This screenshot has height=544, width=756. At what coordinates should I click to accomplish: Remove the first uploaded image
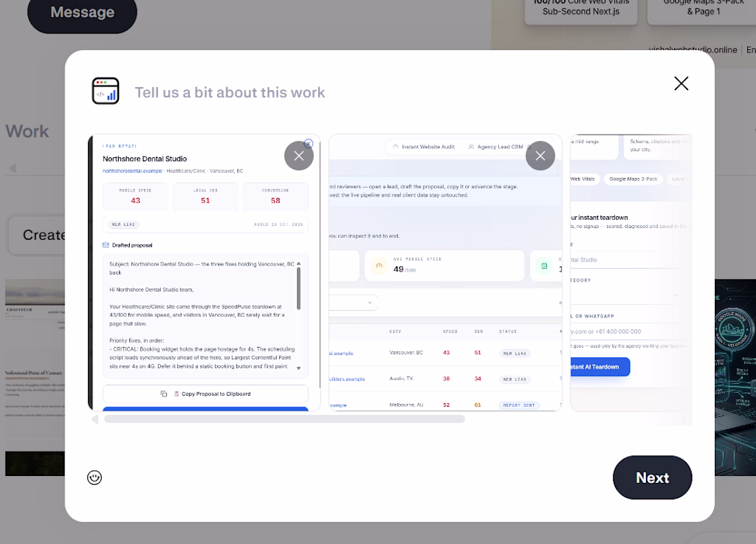coord(299,156)
